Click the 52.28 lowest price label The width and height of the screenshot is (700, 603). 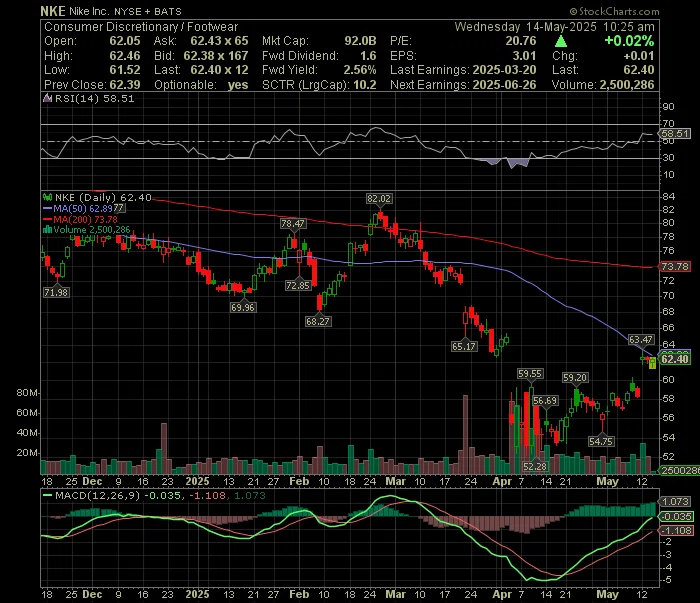535,466
